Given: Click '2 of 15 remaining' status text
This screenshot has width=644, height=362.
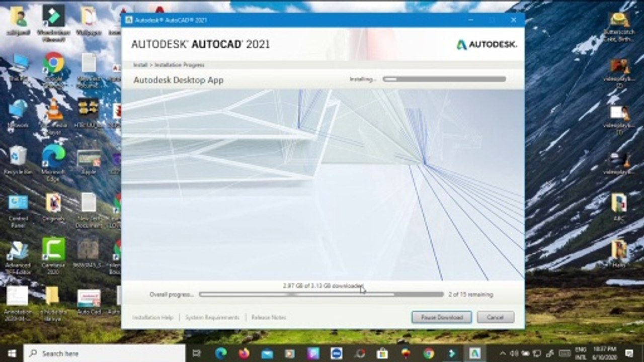Looking at the screenshot, I should [x=471, y=295].
